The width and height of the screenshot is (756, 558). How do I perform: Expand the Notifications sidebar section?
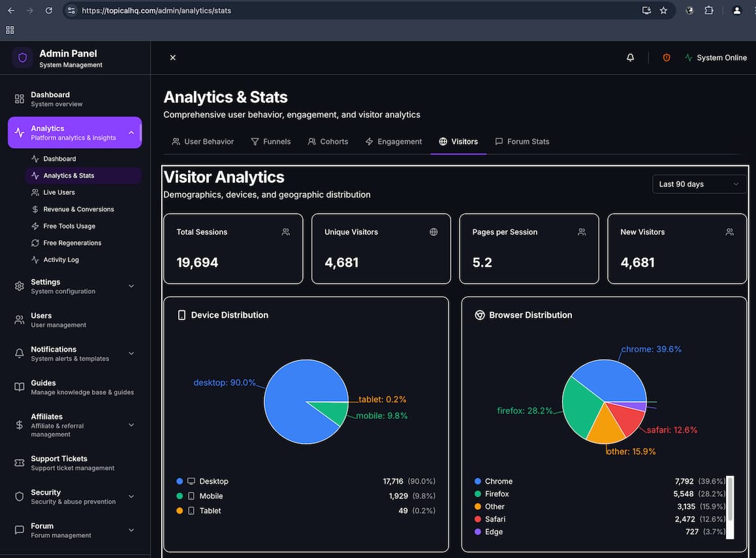(131, 353)
